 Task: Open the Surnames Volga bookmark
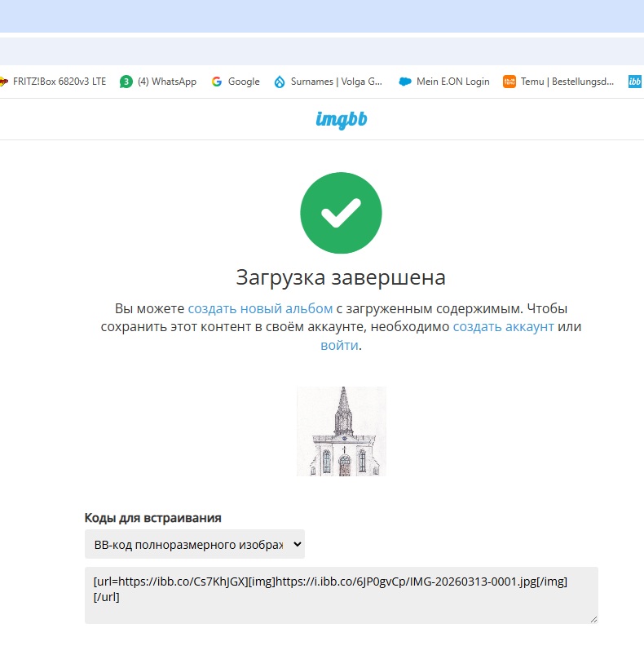pos(329,82)
